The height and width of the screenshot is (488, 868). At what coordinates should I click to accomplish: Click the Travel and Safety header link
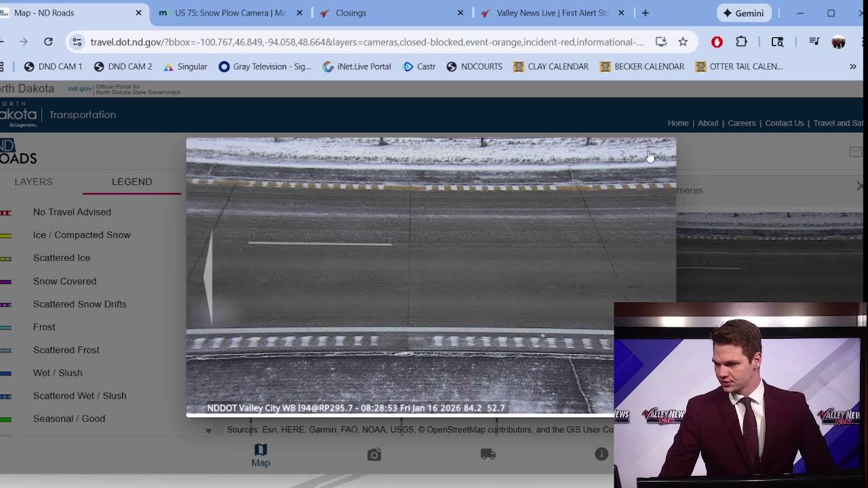tap(838, 123)
